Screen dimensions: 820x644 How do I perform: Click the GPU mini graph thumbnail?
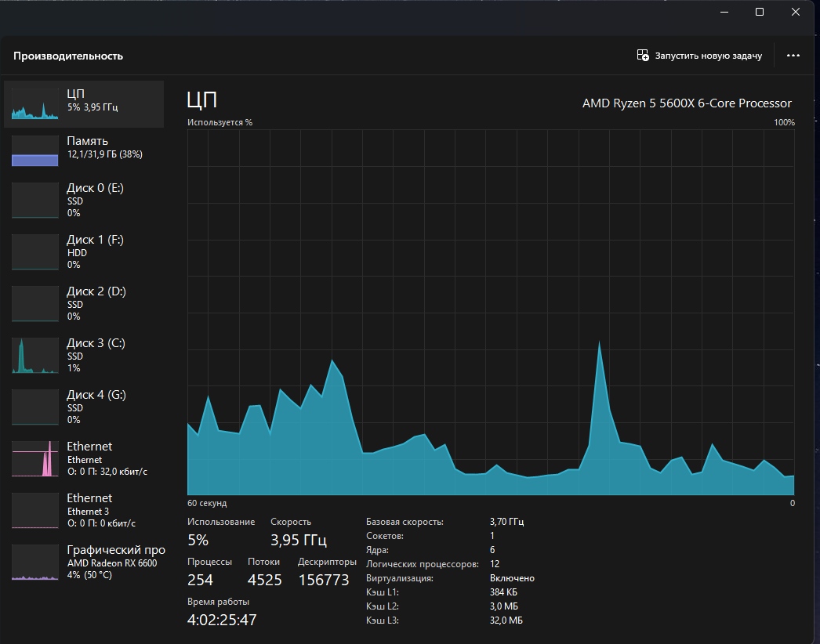coord(35,563)
